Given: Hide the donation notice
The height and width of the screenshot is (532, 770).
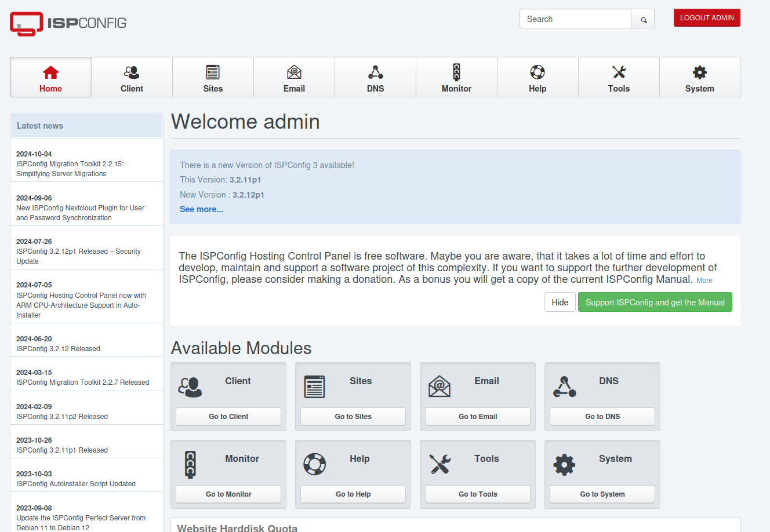Looking at the screenshot, I should [x=560, y=303].
